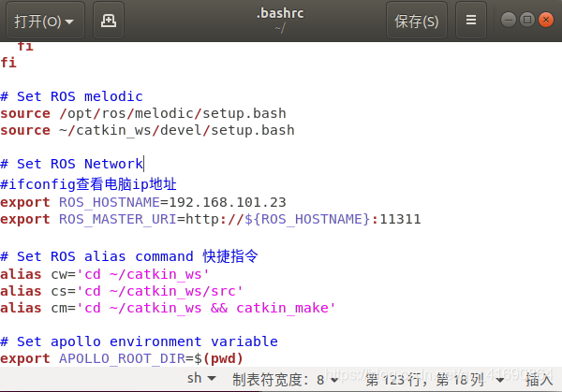The image size is (562, 392).
Task: Toggle 插入 insert mode indicator
Action: [x=540, y=380]
